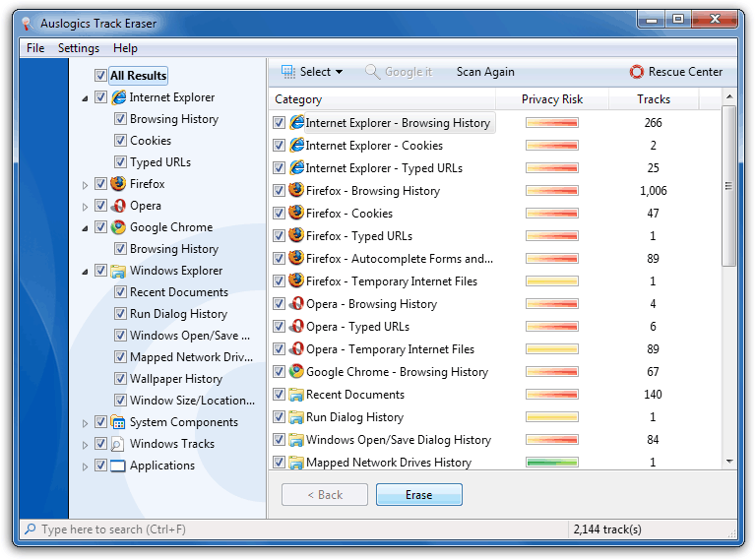
Task: Click the Firefox icon on the Cookies row
Action: click(x=296, y=213)
